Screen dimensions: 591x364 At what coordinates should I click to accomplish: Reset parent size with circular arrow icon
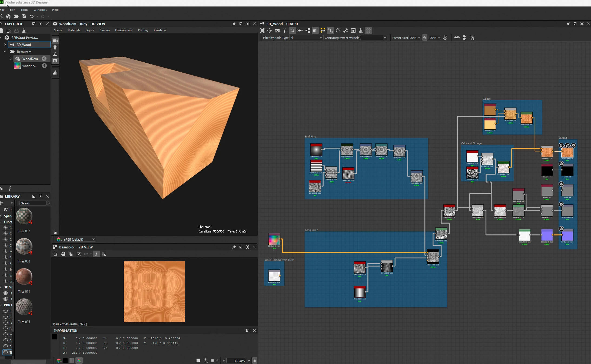(445, 38)
